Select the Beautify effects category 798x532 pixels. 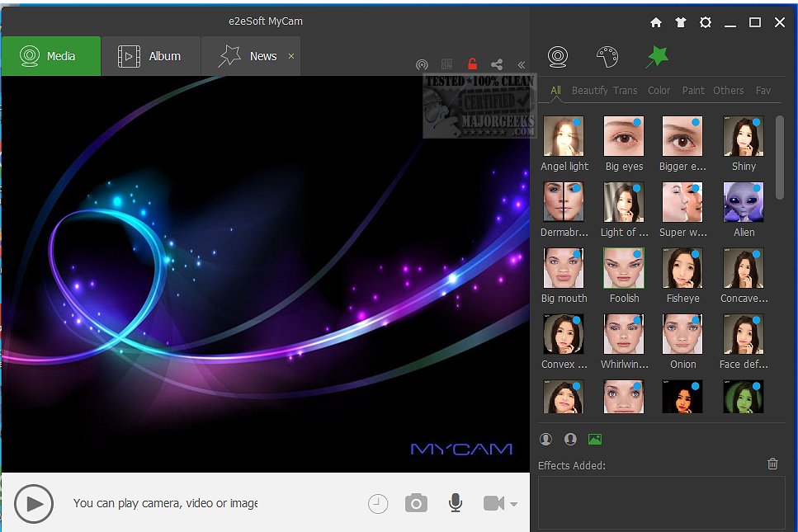[590, 91]
